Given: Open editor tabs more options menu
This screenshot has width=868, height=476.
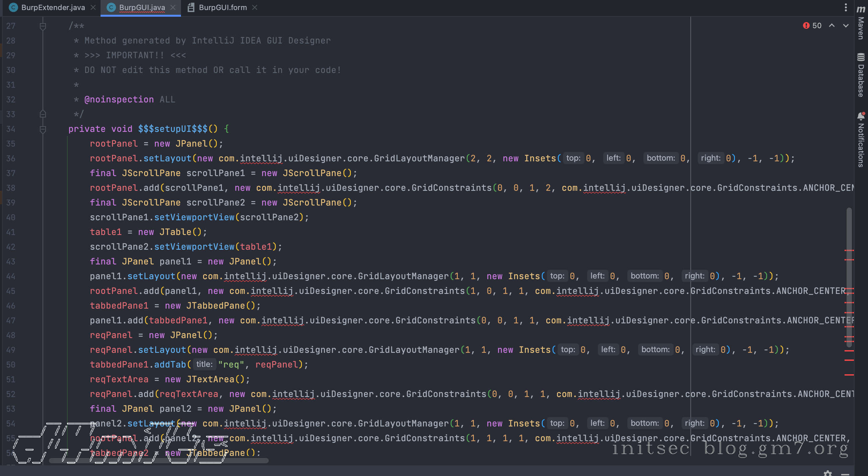Looking at the screenshot, I should tap(846, 7).
